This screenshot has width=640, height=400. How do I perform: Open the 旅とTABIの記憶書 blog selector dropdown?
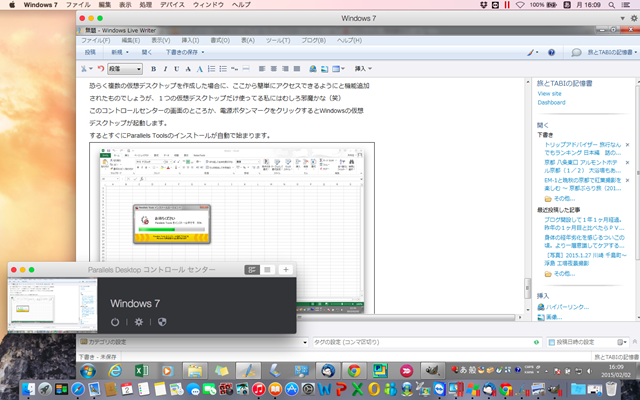coord(612,52)
